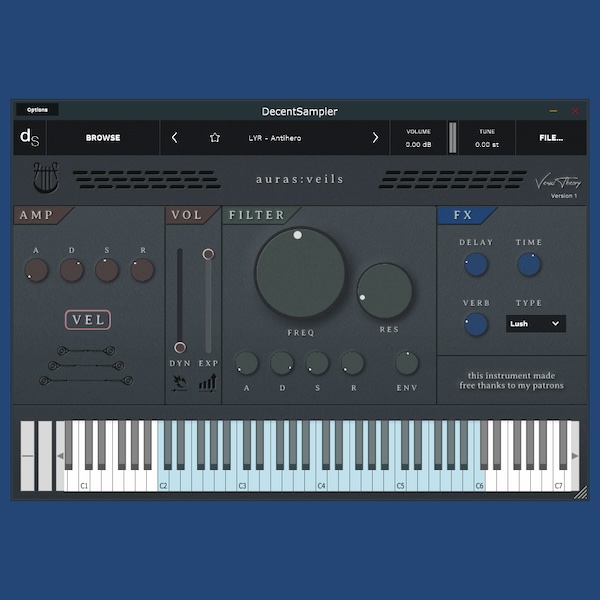The width and height of the screenshot is (600, 600).
Task: Click the FILTER envelope D knob
Action: [282, 363]
